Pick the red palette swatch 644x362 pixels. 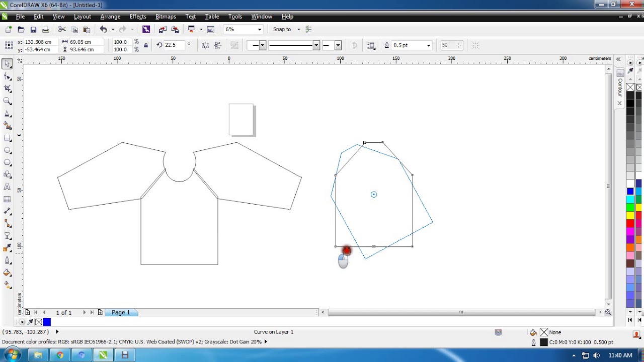(630, 223)
